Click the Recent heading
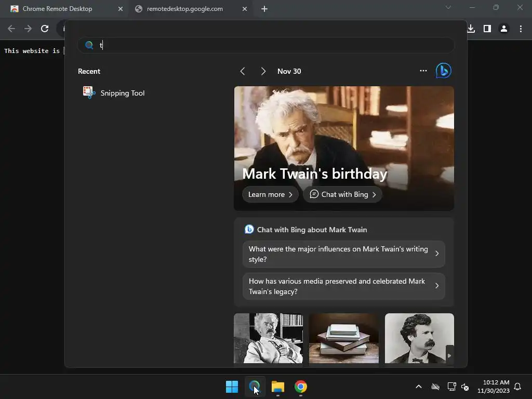The height and width of the screenshot is (399, 532). [x=89, y=71]
